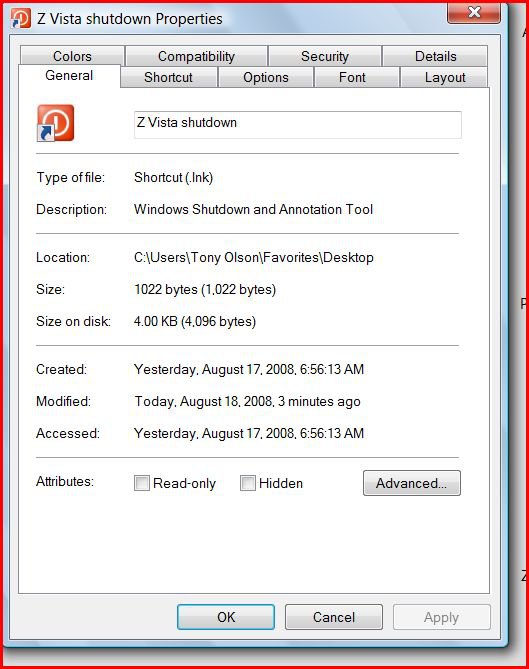Click the title bar shutdown icon
Screen dimensions: 529x669
click(x=21, y=18)
